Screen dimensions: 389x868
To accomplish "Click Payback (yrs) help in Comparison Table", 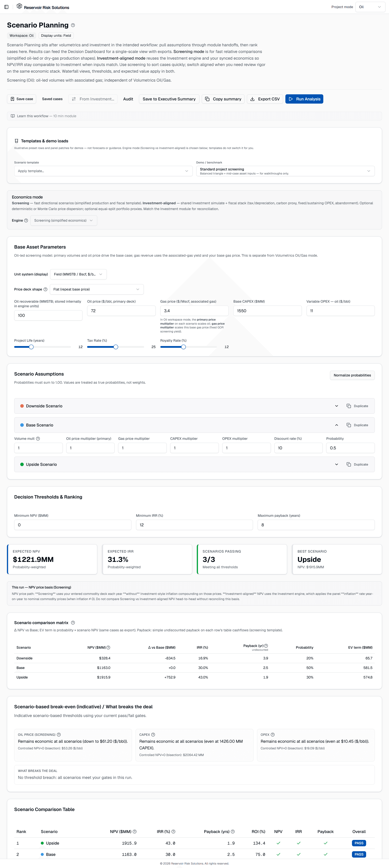I will [233, 832].
